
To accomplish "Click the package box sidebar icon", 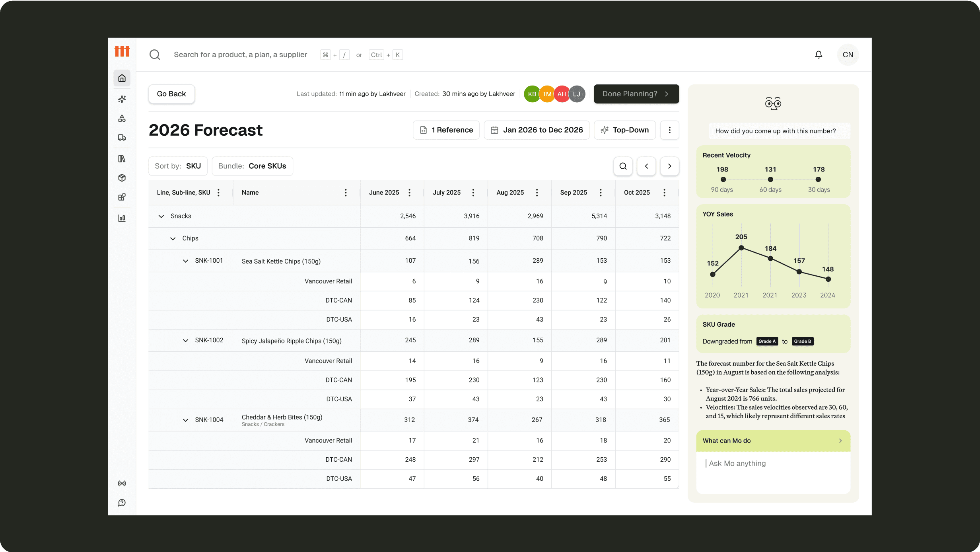I will tap(122, 178).
